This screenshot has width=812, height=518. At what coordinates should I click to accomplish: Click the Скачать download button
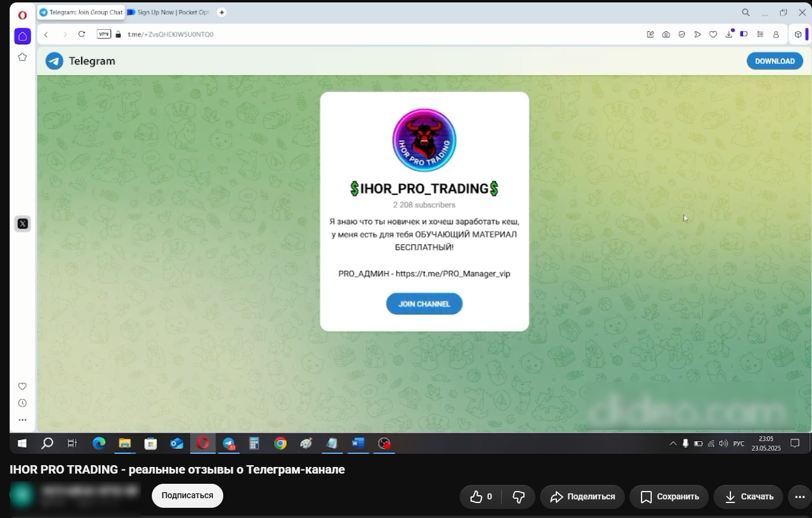(748, 497)
